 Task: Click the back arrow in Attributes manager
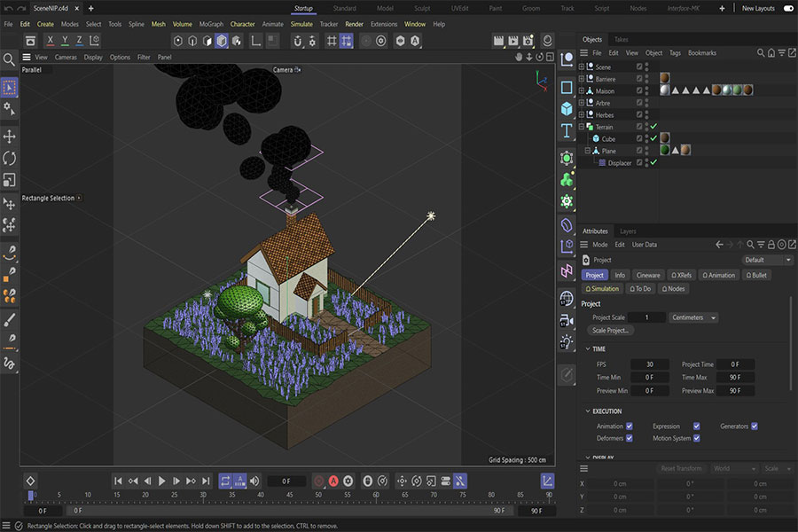[719, 245]
